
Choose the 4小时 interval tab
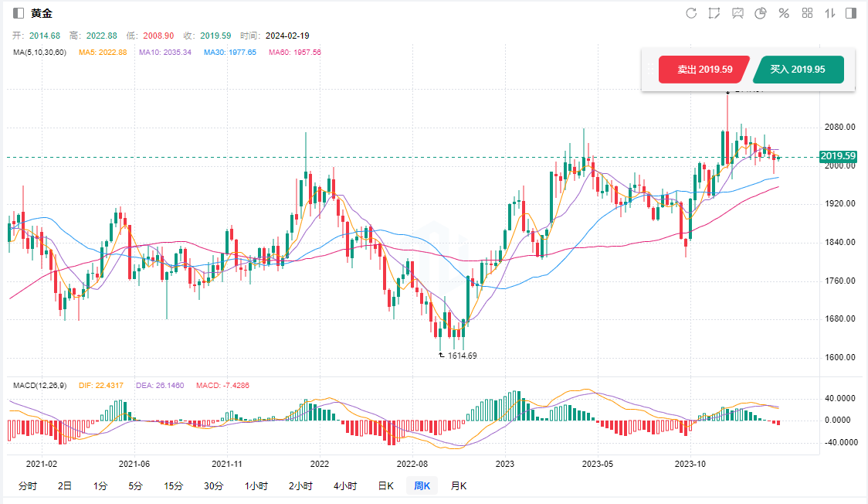click(x=345, y=486)
